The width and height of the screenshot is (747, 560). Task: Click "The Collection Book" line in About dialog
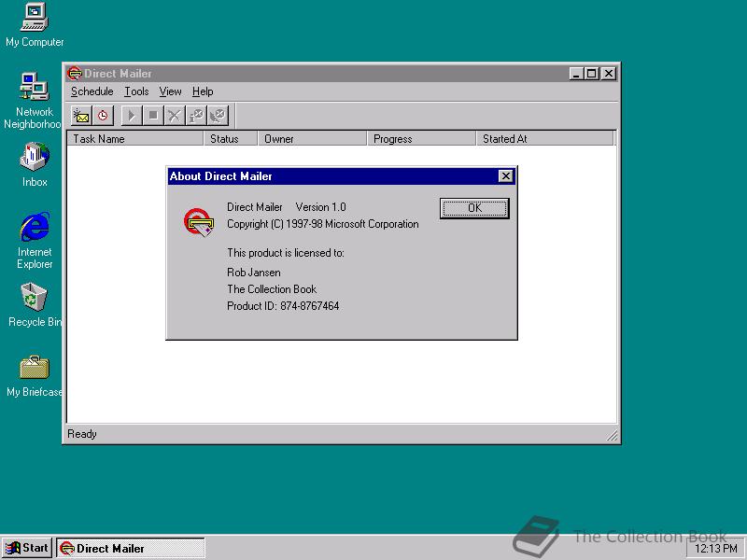point(272,289)
